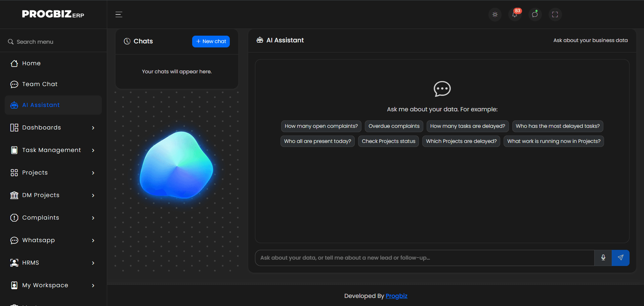Send message with paper plane button
Image resolution: width=644 pixels, height=306 pixels.
[620, 258]
